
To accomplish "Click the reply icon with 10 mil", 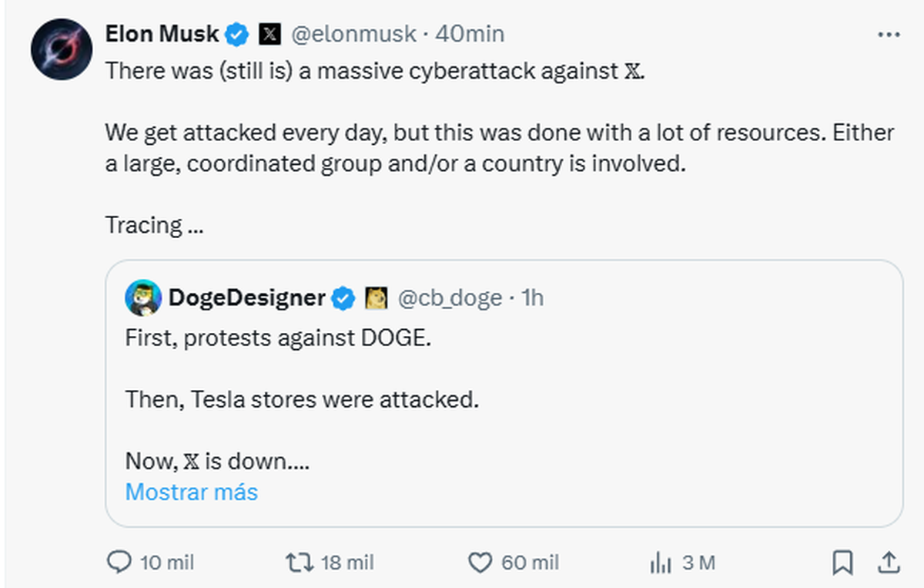I will tap(119, 563).
